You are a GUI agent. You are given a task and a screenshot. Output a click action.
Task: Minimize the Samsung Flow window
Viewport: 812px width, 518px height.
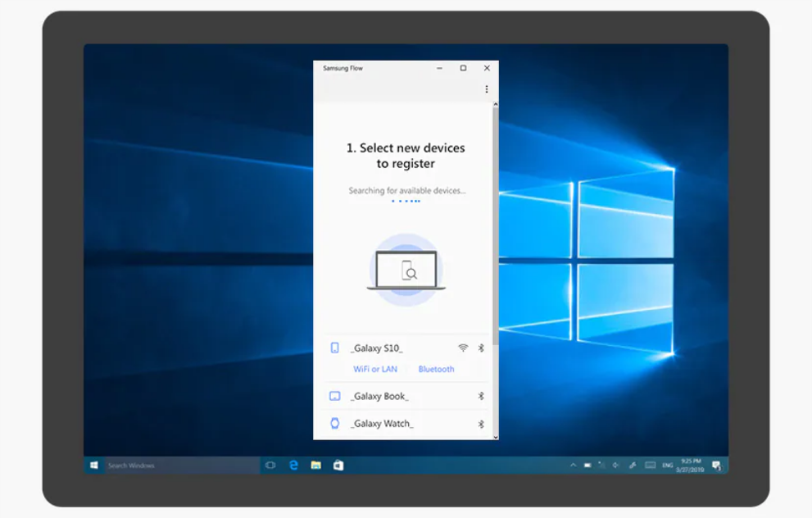point(440,68)
